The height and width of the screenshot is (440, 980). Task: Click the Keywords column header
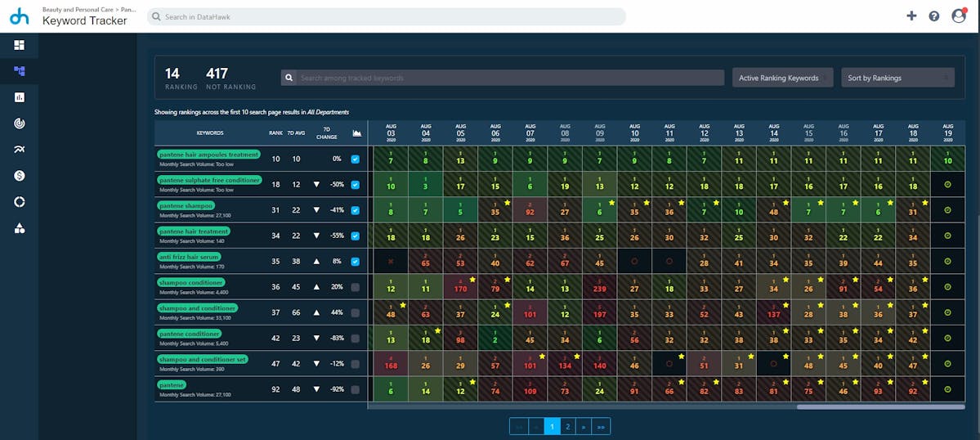click(210, 133)
